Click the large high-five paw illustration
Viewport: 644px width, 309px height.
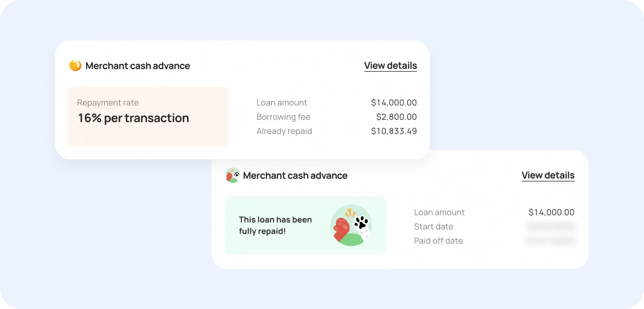click(x=351, y=225)
